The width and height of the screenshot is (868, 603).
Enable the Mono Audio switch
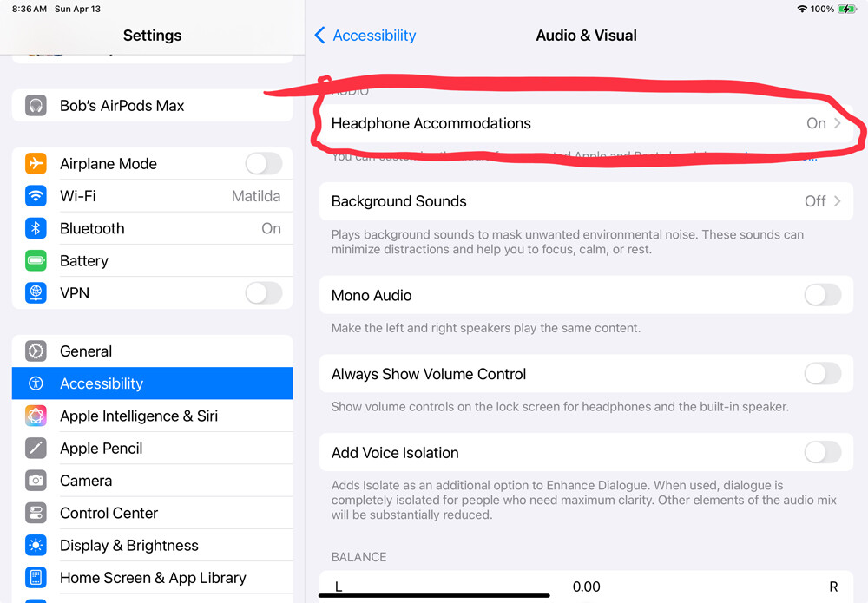(x=823, y=295)
